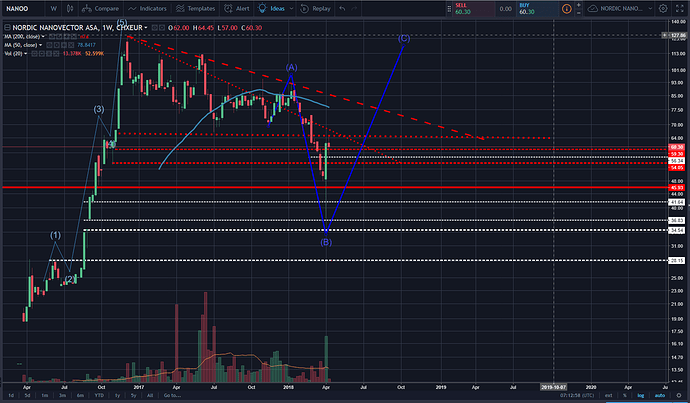This screenshot has width=690, height=403.
Task: Select the 5d time range
Action: [27, 395]
